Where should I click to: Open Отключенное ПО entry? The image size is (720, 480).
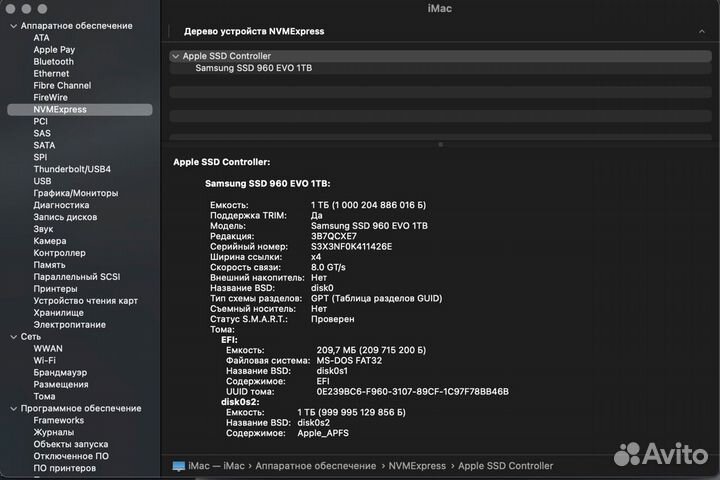71,456
